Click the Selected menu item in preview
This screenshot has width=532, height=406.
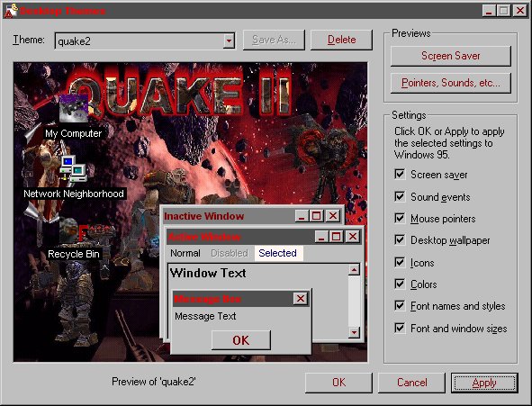[x=278, y=253]
